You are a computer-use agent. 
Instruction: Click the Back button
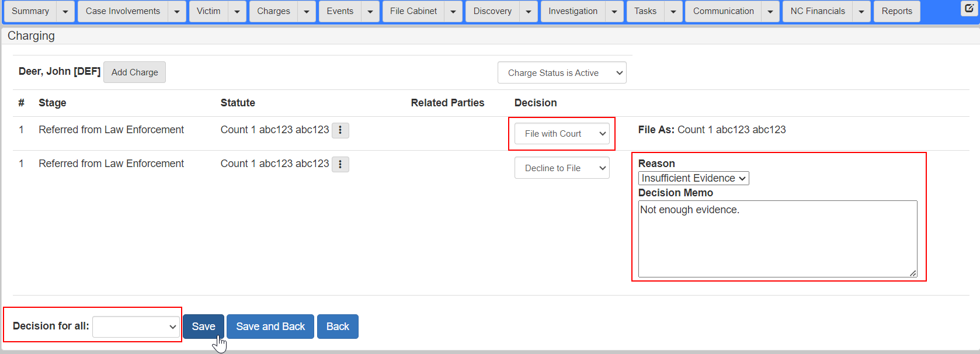pos(338,327)
